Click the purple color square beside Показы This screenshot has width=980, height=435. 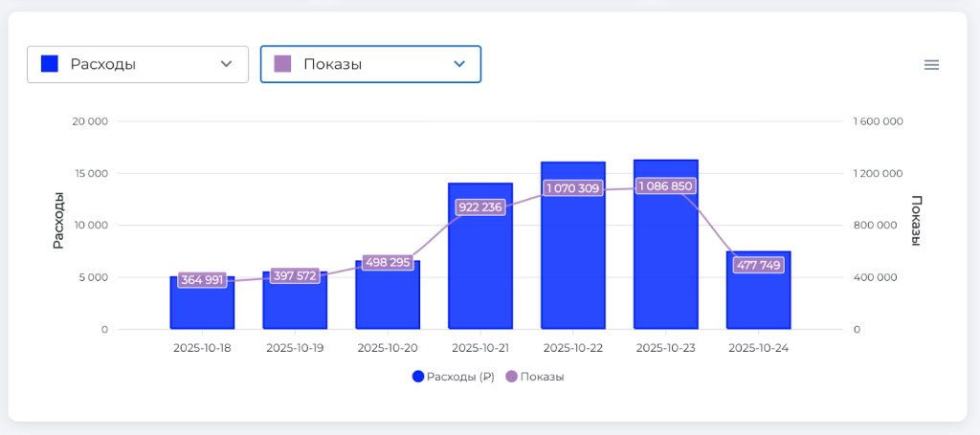[282, 64]
